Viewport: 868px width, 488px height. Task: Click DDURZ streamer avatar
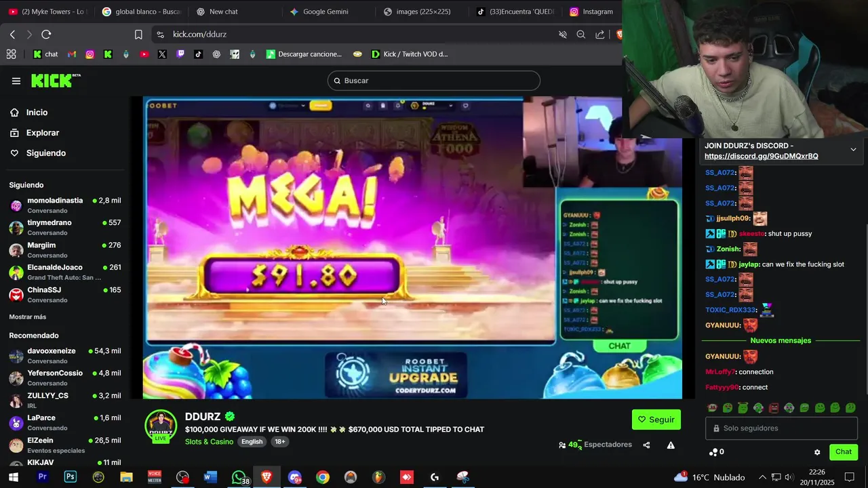tap(161, 426)
